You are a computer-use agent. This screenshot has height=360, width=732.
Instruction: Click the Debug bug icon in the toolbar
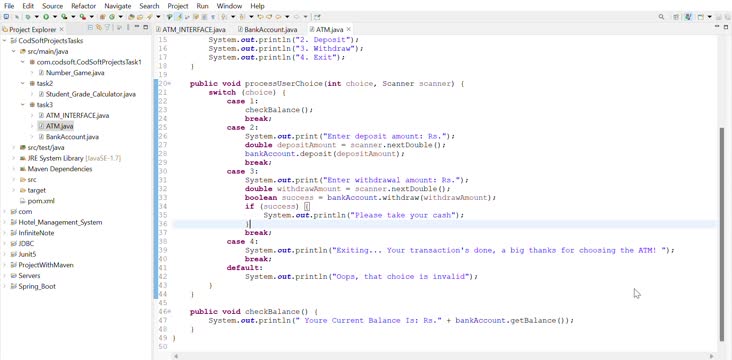tap(28, 17)
